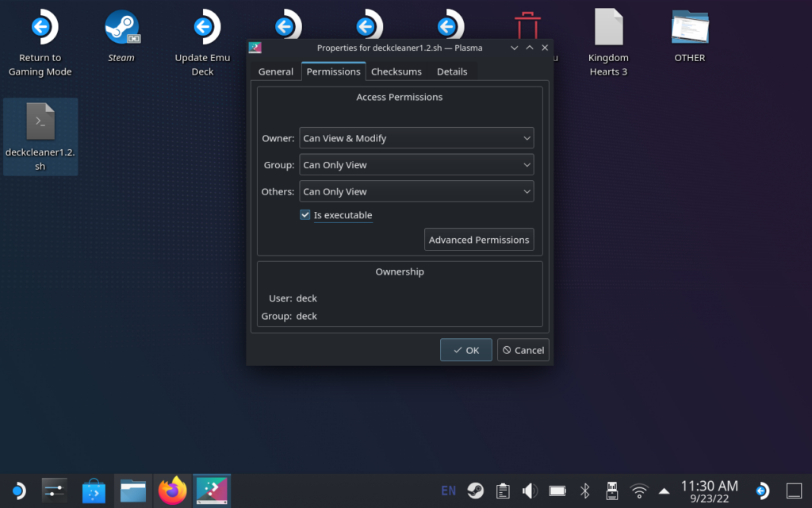812x508 pixels.
Task: Open the application launcher in taskbar
Action: (x=19, y=491)
